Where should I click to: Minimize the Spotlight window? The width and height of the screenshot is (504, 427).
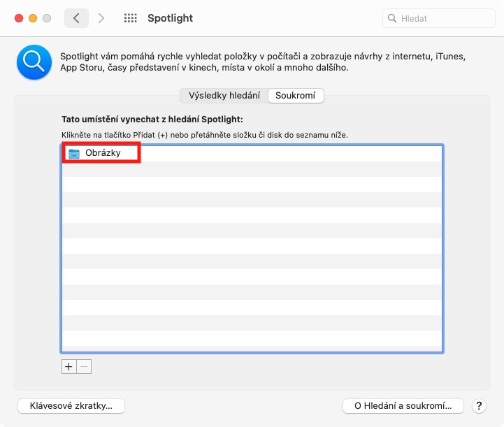click(32, 18)
